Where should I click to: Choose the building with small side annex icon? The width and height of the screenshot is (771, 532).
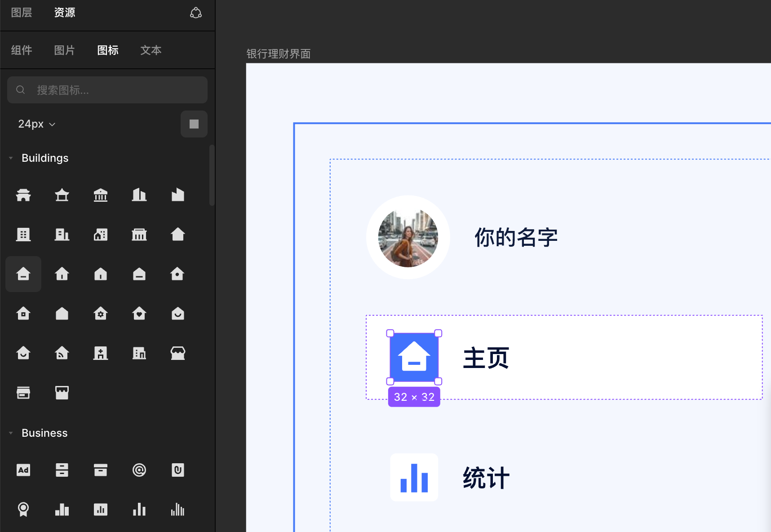tap(62, 235)
